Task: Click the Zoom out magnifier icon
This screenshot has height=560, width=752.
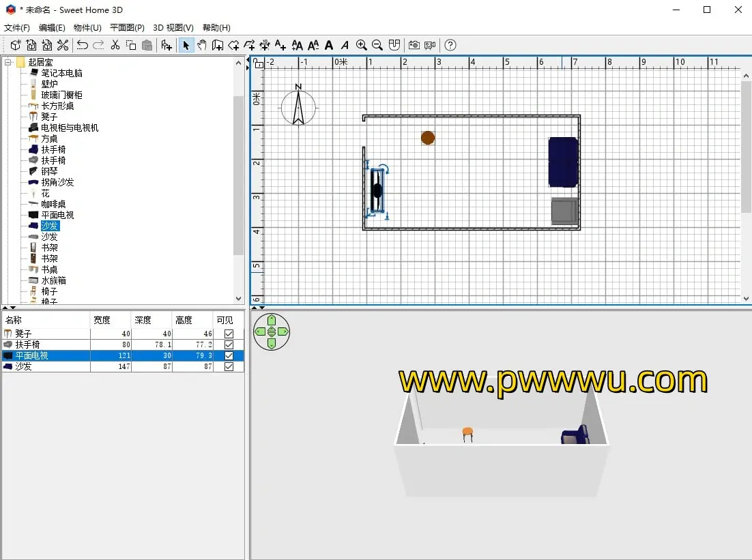Action: coord(377,45)
